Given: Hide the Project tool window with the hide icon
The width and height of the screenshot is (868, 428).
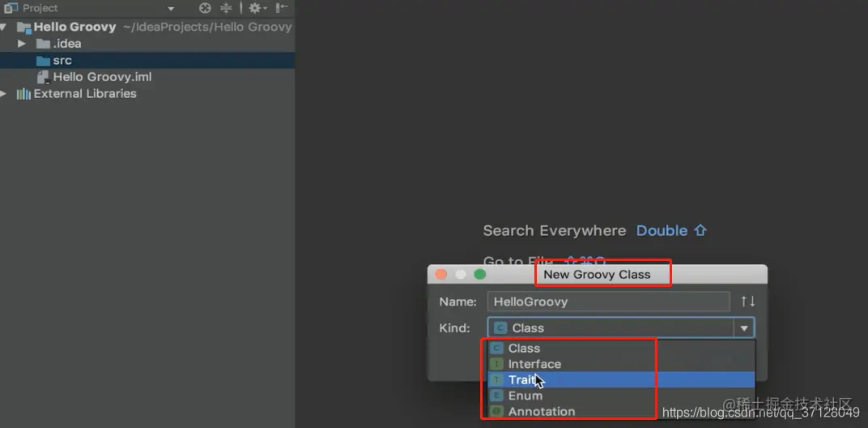Looking at the screenshot, I should 282,8.
